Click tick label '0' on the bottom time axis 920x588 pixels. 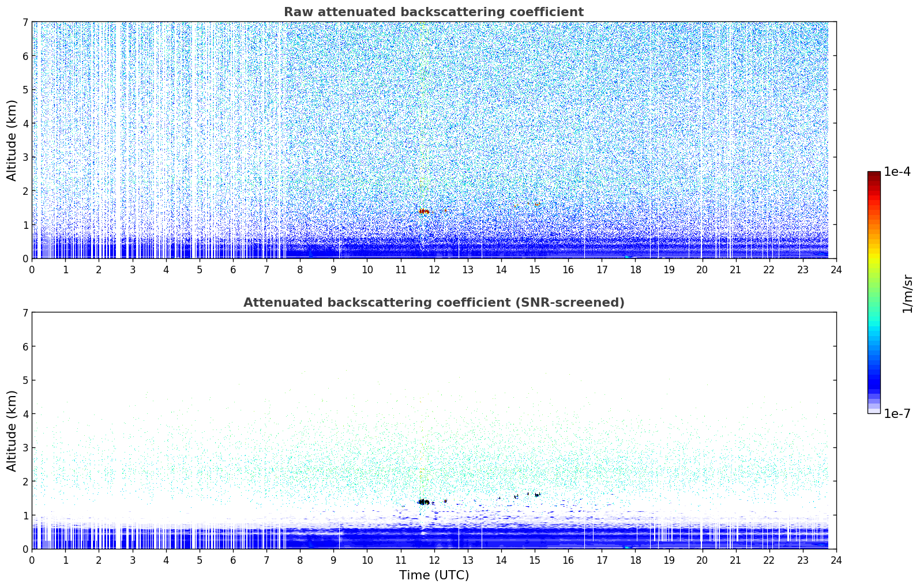coord(32,560)
